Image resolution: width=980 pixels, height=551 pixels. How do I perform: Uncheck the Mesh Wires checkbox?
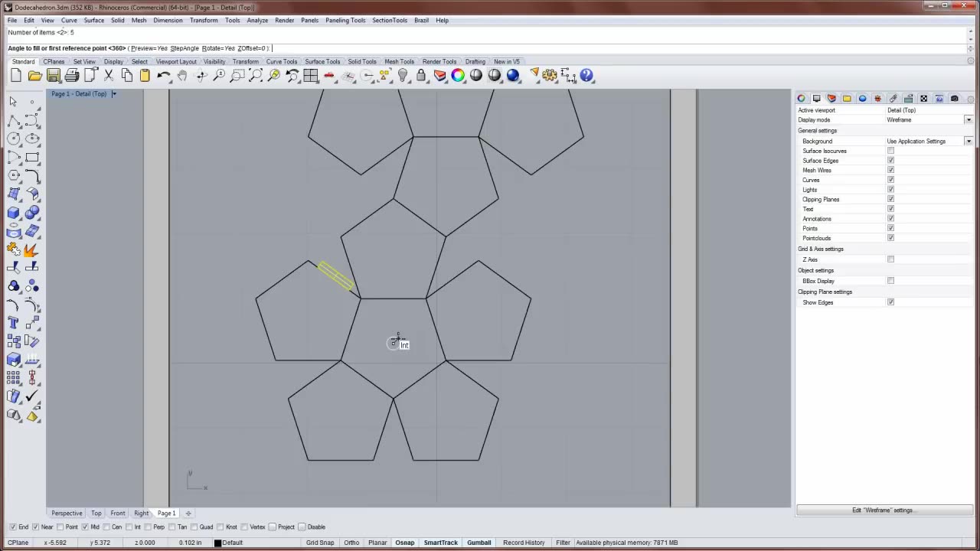(890, 170)
